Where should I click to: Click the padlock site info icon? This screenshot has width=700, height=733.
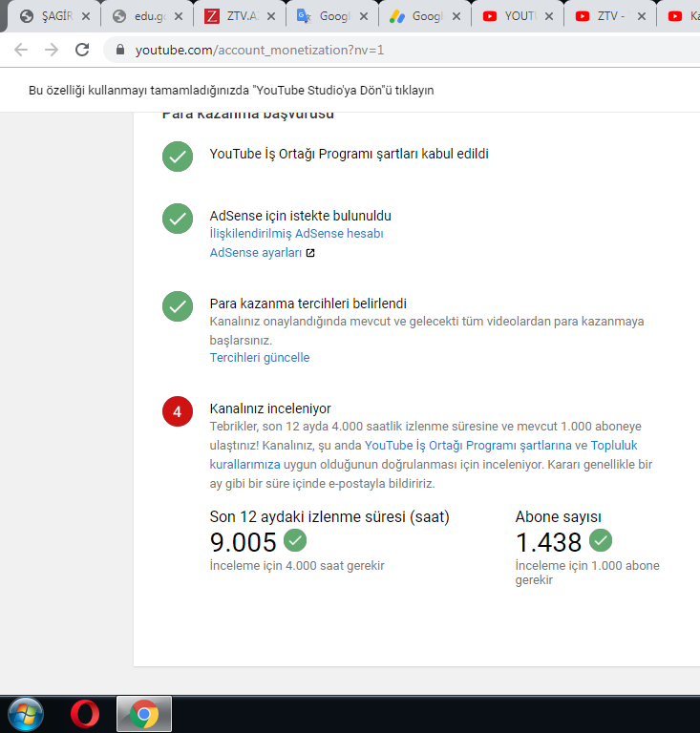(x=120, y=50)
